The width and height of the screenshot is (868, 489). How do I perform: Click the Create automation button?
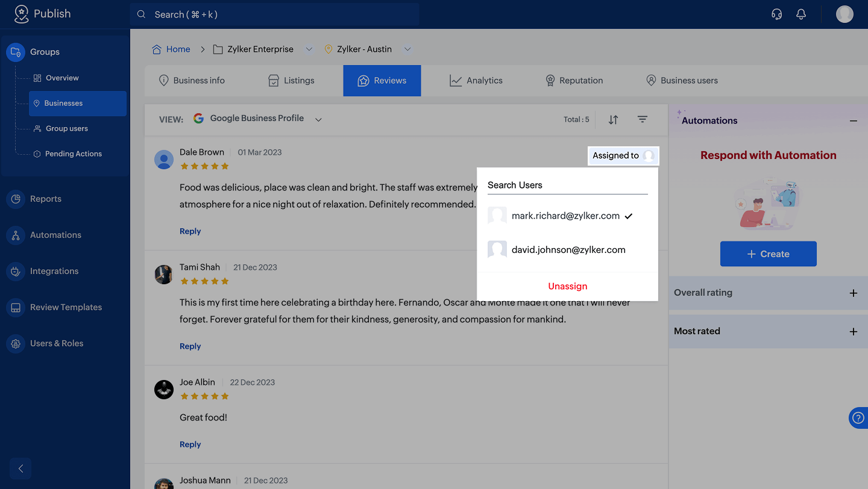pos(768,254)
